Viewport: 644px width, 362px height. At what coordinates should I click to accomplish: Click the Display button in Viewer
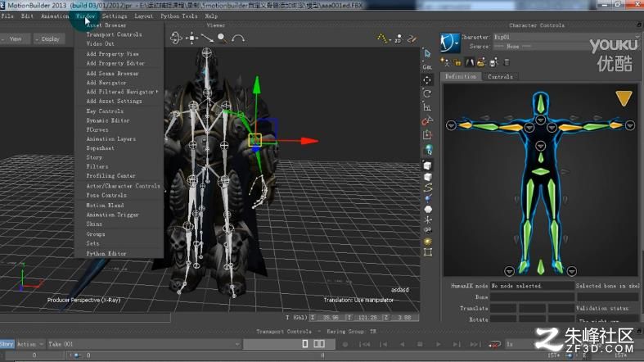50,39
